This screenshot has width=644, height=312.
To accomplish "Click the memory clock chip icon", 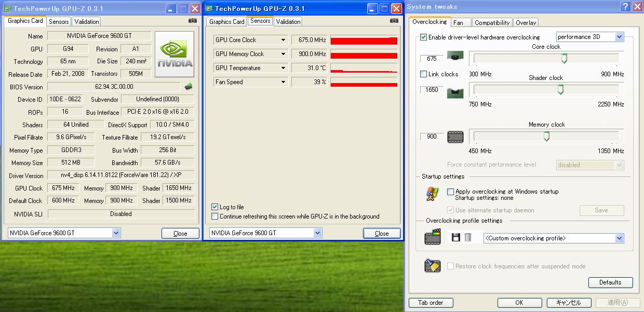I will [x=455, y=137].
